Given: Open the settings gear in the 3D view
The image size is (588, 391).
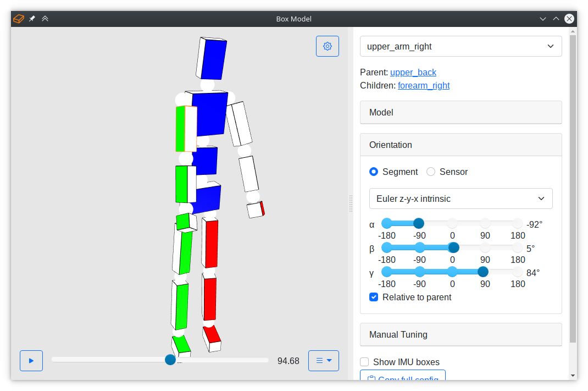Looking at the screenshot, I should point(327,46).
